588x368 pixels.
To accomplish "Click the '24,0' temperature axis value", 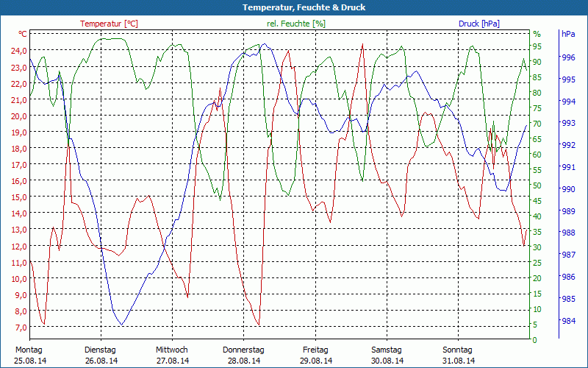I will tap(18, 51).
